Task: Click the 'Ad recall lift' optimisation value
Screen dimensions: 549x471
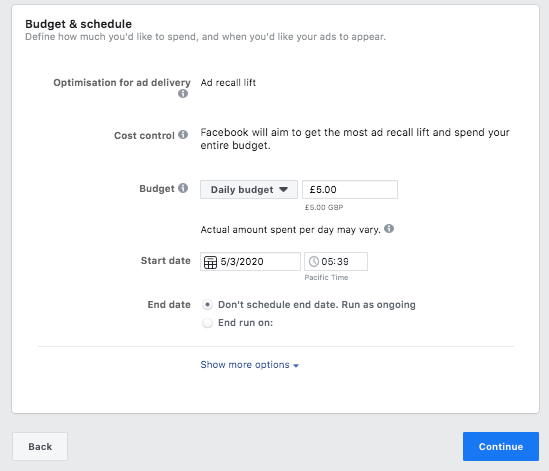Action: tap(228, 83)
